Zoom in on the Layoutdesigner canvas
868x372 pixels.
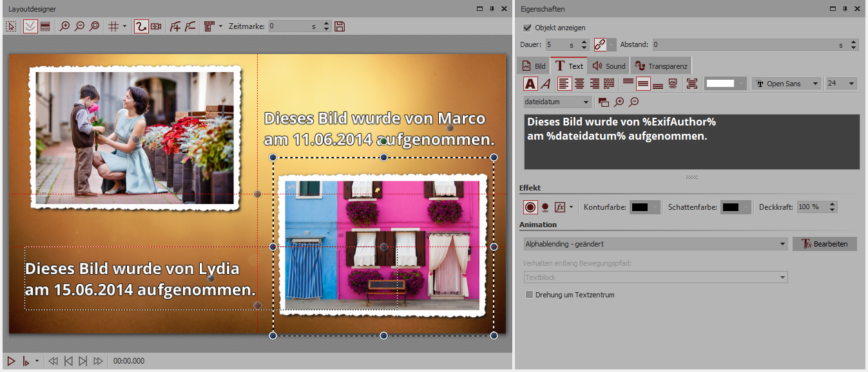(64, 26)
